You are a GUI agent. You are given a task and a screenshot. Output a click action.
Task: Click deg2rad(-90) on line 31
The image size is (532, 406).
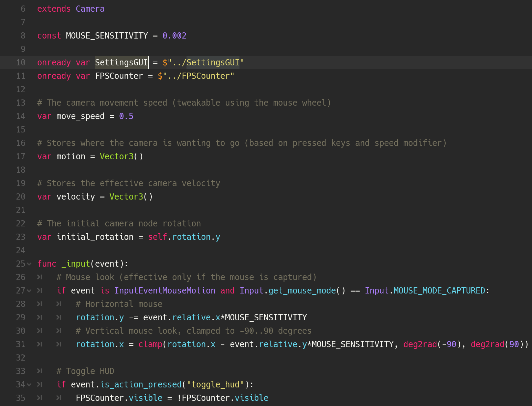coord(432,344)
